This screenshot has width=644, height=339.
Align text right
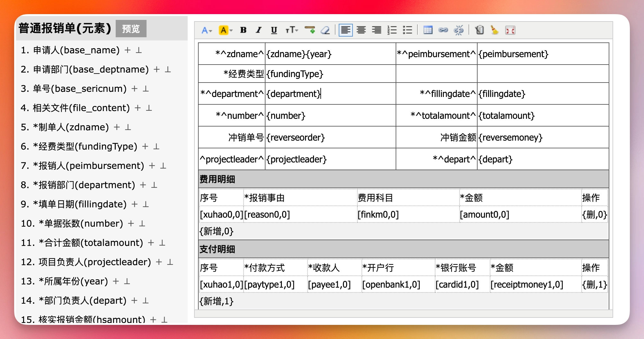pos(377,30)
